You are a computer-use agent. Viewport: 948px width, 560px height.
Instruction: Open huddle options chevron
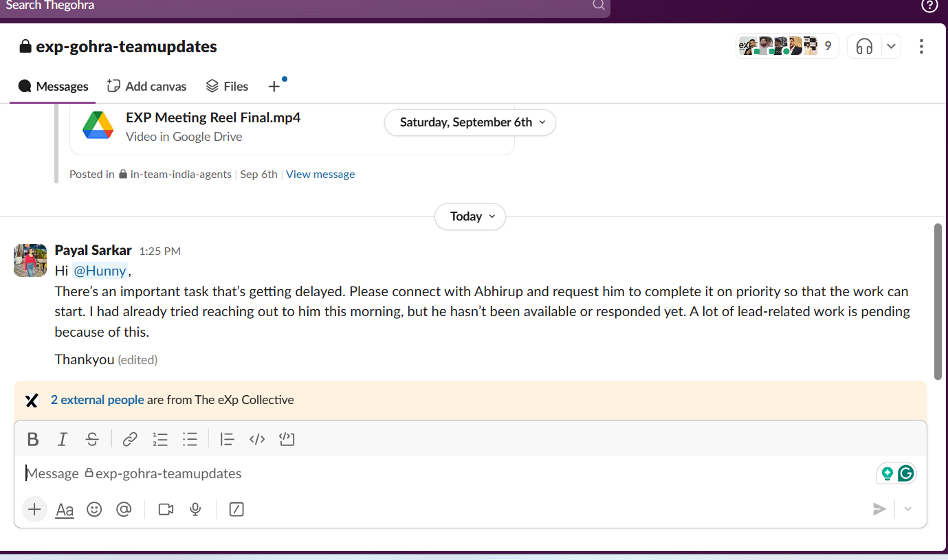891,46
